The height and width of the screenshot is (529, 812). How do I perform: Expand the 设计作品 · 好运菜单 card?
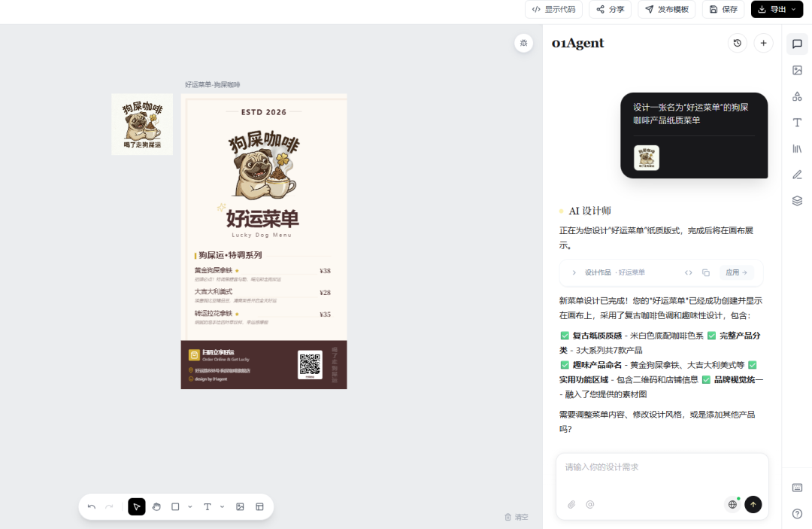click(574, 272)
